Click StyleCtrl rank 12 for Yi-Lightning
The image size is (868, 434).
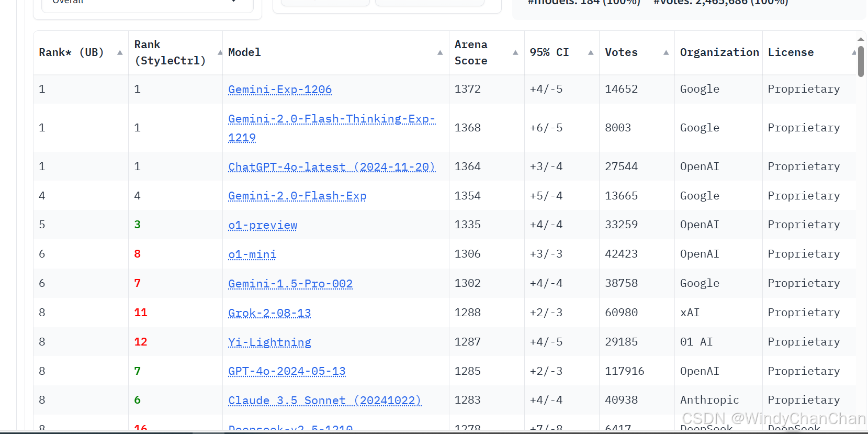(x=141, y=342)
